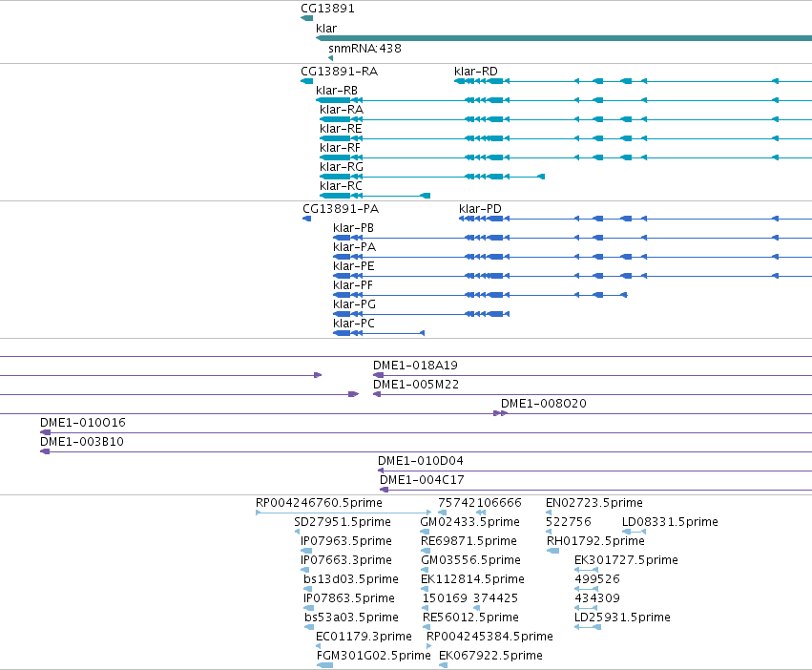The width and height of the screenshot is (812, 670).
Task: Select the klar-PG protein
Action: [x=355, y=304]
